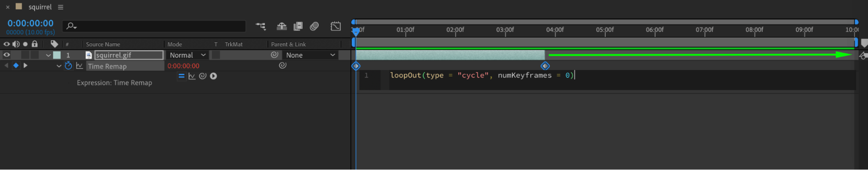Open the Parent & Link None dropdown

pos(310,55)
